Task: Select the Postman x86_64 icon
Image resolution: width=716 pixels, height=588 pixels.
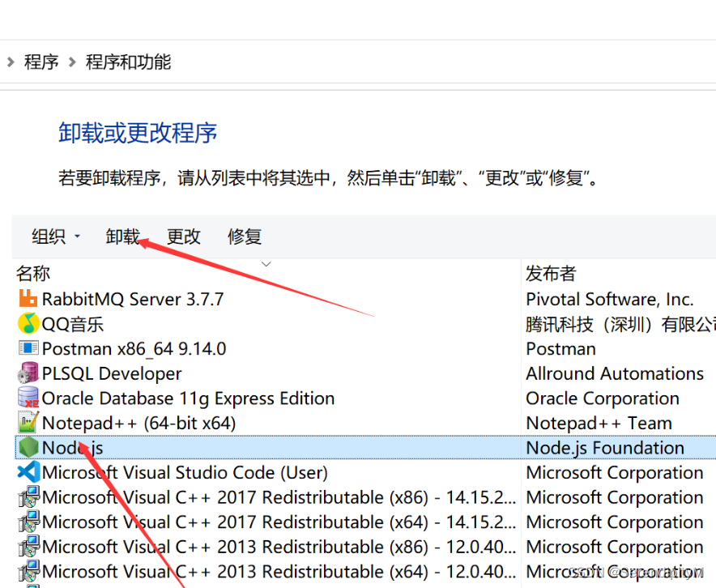Action: (27, 348)
